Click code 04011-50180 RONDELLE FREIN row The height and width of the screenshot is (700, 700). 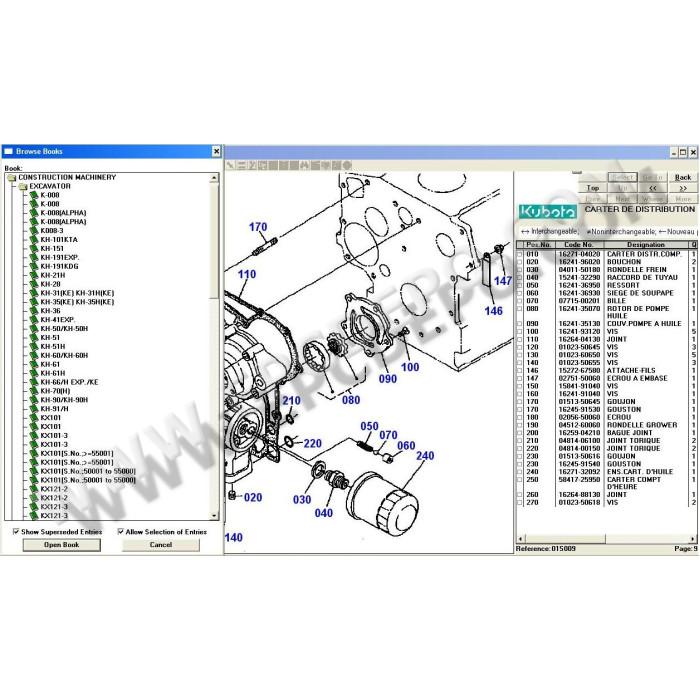pyautogui.click(x=606, y=270)
